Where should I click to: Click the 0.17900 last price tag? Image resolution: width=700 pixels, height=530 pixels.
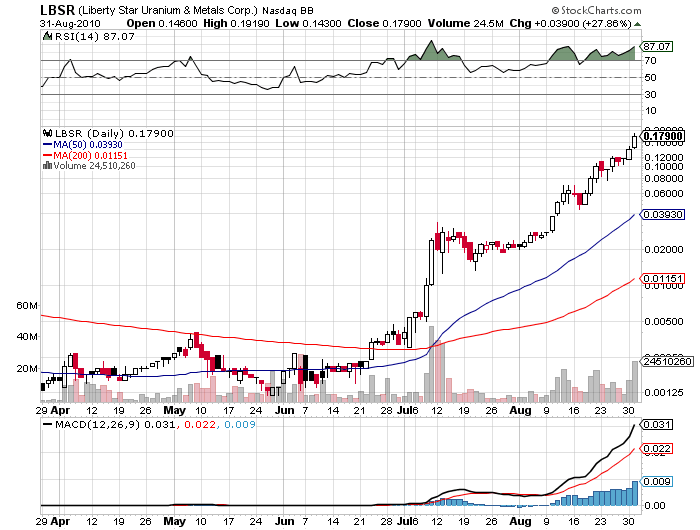(662, 136)
